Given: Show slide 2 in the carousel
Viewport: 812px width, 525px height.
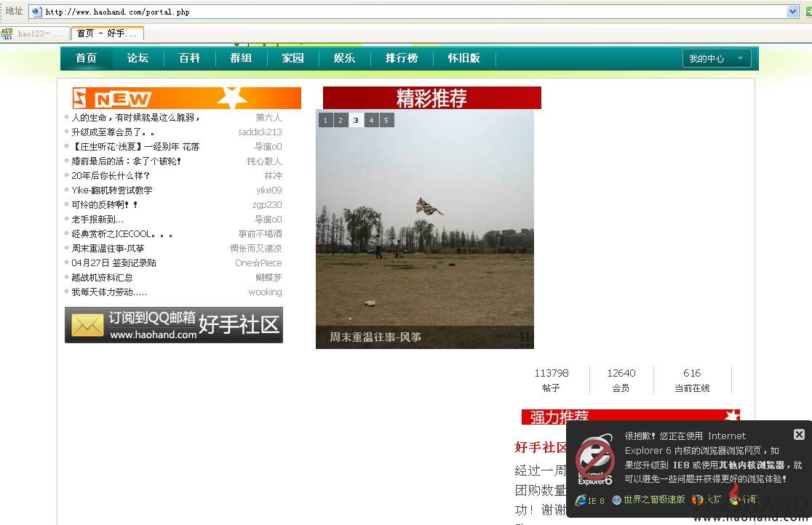Looking at the screenshot, I should coord(341,120).
